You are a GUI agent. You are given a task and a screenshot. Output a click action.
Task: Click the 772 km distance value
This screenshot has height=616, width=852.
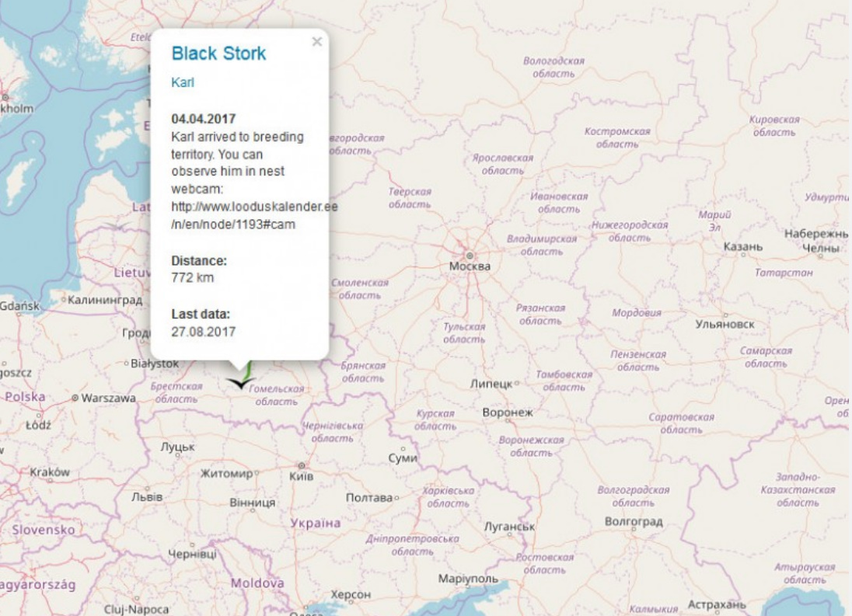(192, 277)
